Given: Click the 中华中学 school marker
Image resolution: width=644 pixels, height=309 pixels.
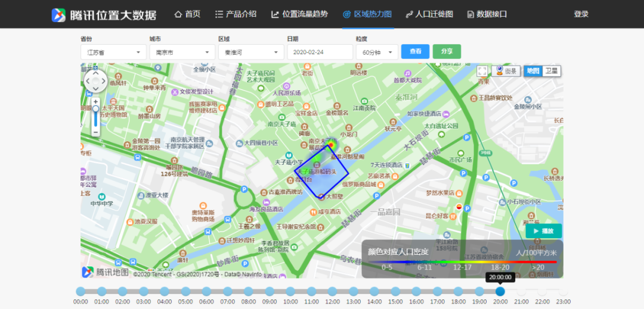Looking at the screenshot, I should (x=101, y=196).
